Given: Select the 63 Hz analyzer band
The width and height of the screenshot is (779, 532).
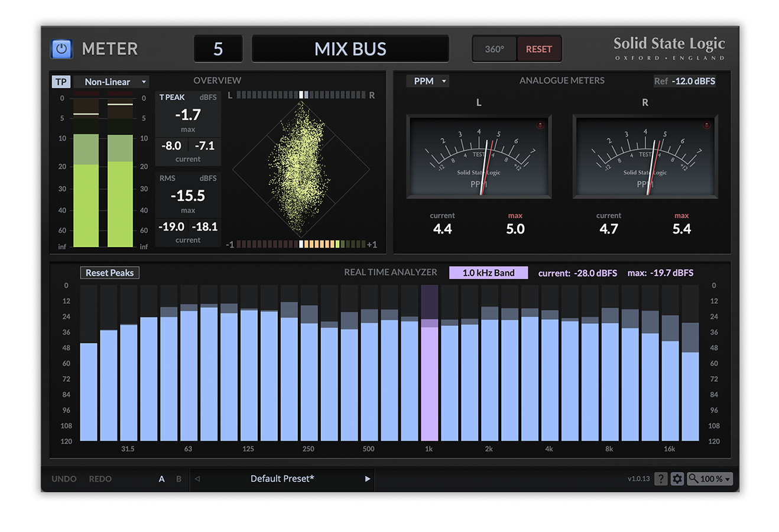Looking at the screenshot, I should 189,363.
